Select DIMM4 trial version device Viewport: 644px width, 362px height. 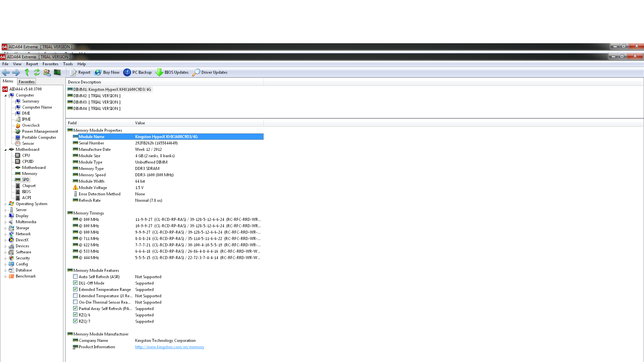94,109
